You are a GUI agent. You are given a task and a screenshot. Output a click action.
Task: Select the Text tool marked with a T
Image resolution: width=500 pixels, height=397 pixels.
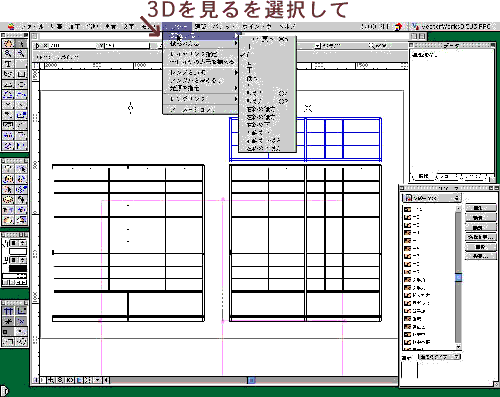(x=8, y=64)
